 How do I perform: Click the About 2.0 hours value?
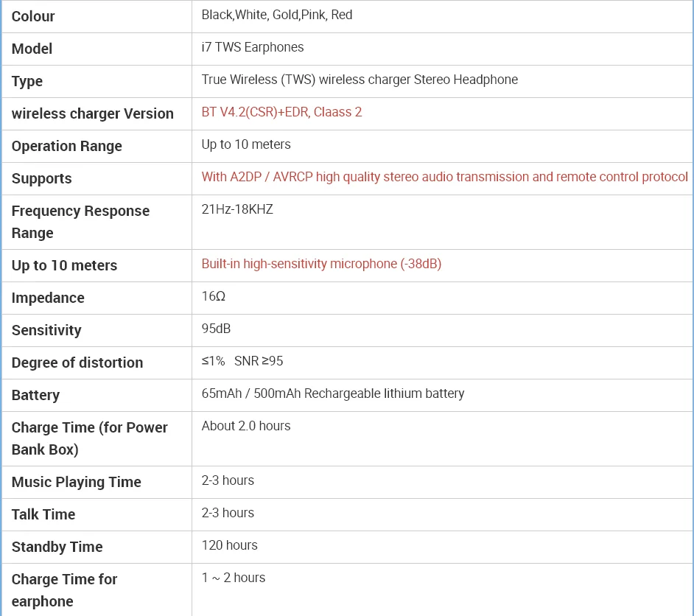pos(246,426)
